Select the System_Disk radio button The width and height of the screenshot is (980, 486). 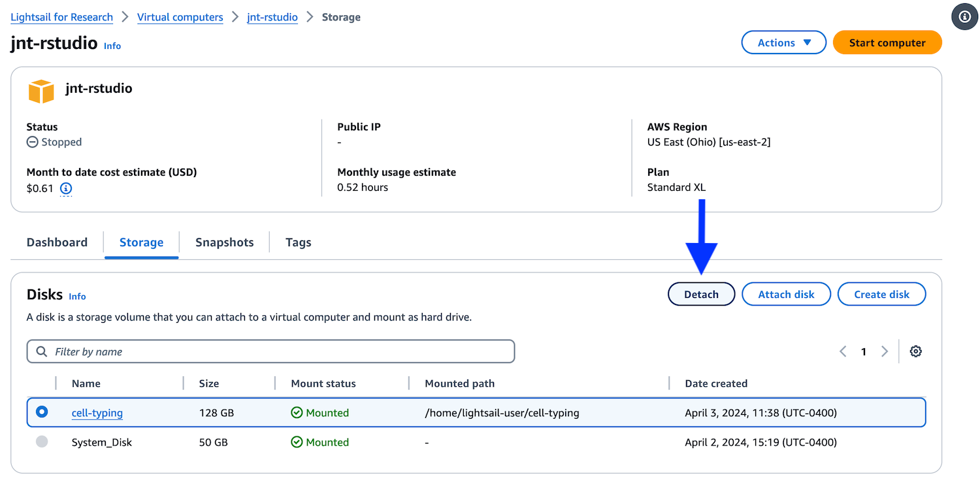point(42,442)
